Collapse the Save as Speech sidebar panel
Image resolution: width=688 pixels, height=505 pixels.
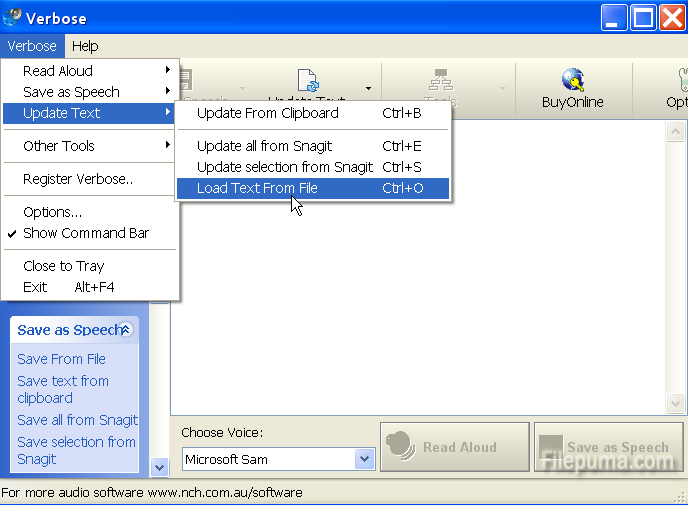tap(125, 330)
